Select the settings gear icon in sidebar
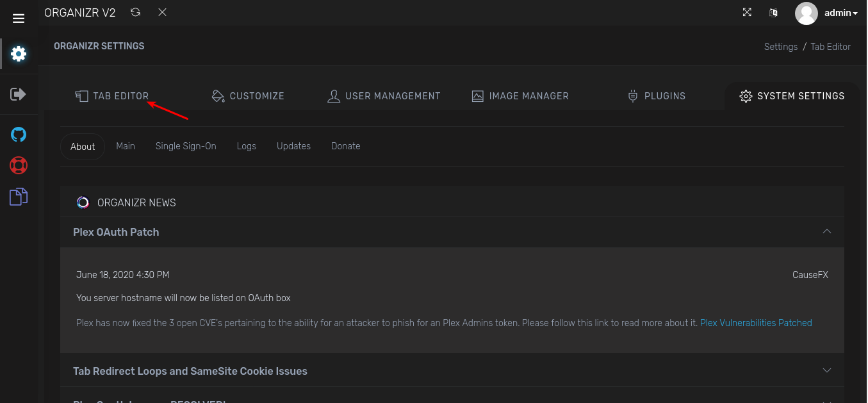The image size is (868, 403). click(19, 54)
